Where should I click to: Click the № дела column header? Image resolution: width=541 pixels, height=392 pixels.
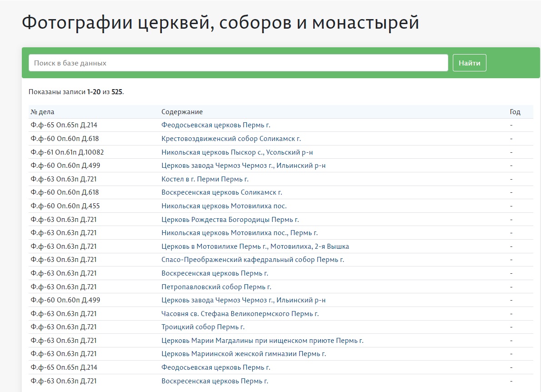[42, 112]
